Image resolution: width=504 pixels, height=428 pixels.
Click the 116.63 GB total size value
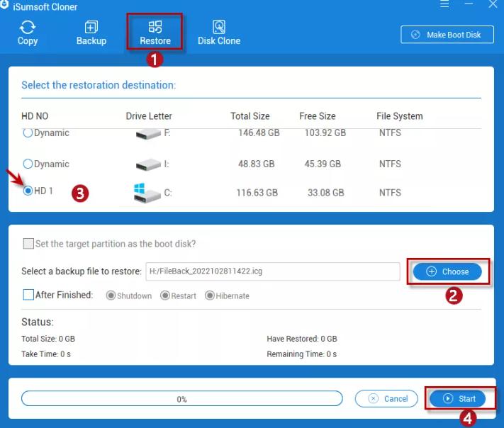point(257,193)
